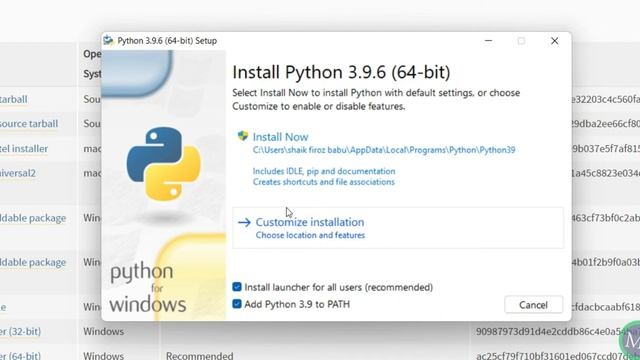Click 'Recommended' cell in browser table
Image resolution: width=640 pixels, height=360 pixels.
[200, 356]
